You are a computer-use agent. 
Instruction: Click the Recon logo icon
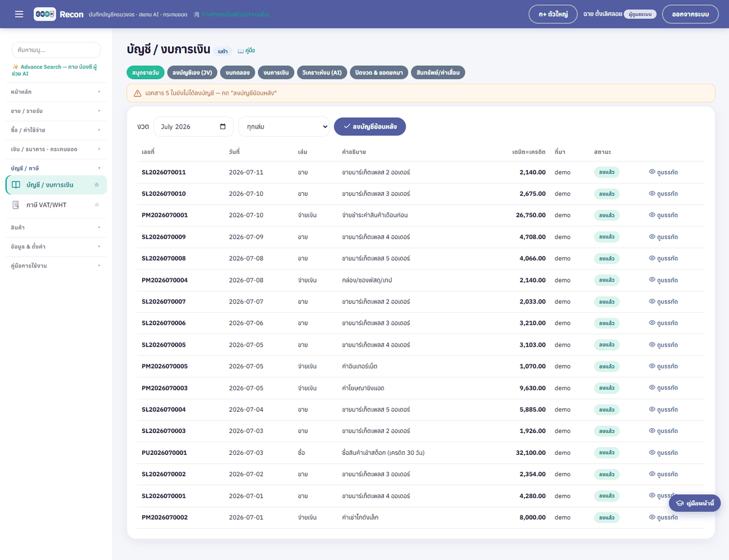coord(45,14)
